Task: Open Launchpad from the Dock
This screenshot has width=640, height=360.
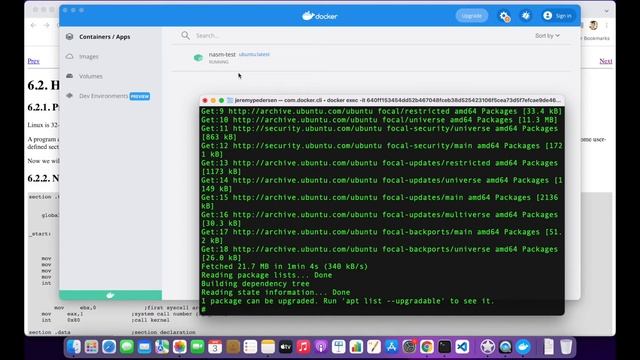Action: tap(91, 347)
